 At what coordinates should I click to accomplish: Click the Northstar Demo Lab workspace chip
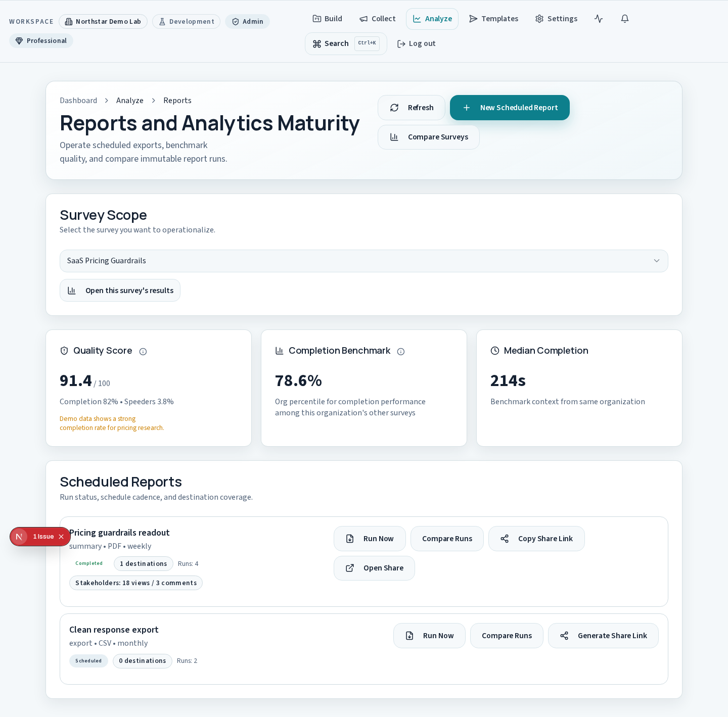pyautogui.click(x=103, y=22)
